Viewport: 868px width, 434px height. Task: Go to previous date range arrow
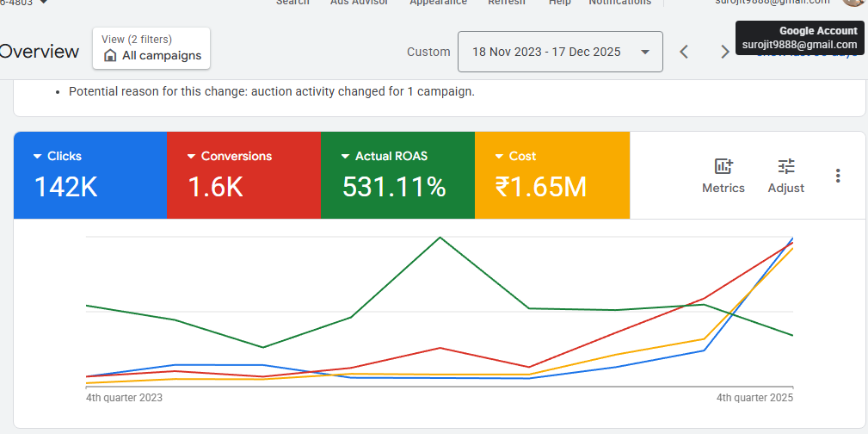pos(684,52)
